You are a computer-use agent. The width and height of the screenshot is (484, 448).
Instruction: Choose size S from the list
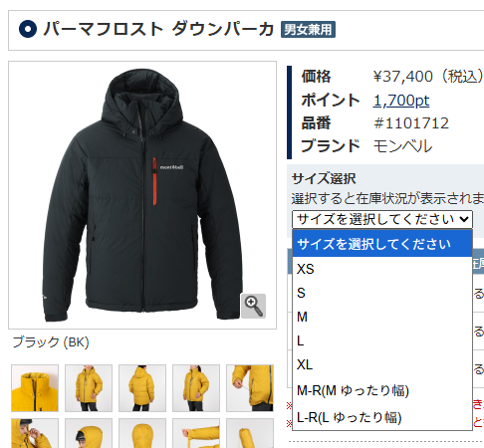pyautogui.click(x=382, y=293)
